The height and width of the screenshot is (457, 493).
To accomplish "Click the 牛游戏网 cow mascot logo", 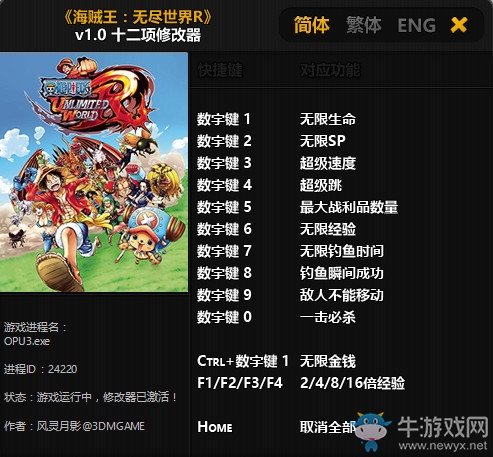I will pyautogui.click(x=372, y=431).
